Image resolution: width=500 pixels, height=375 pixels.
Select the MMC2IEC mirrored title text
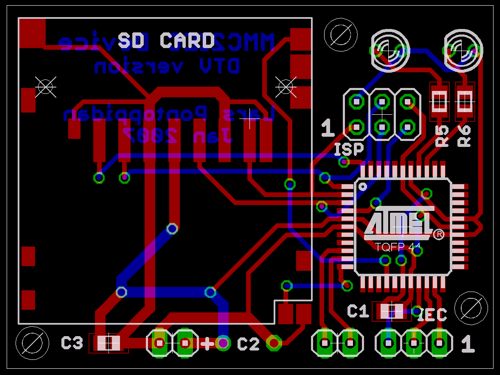click(x=222, y=42)
